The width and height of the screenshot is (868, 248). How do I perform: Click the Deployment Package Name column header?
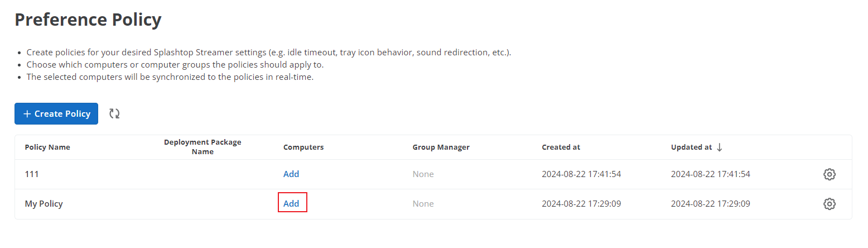(202, 147)
